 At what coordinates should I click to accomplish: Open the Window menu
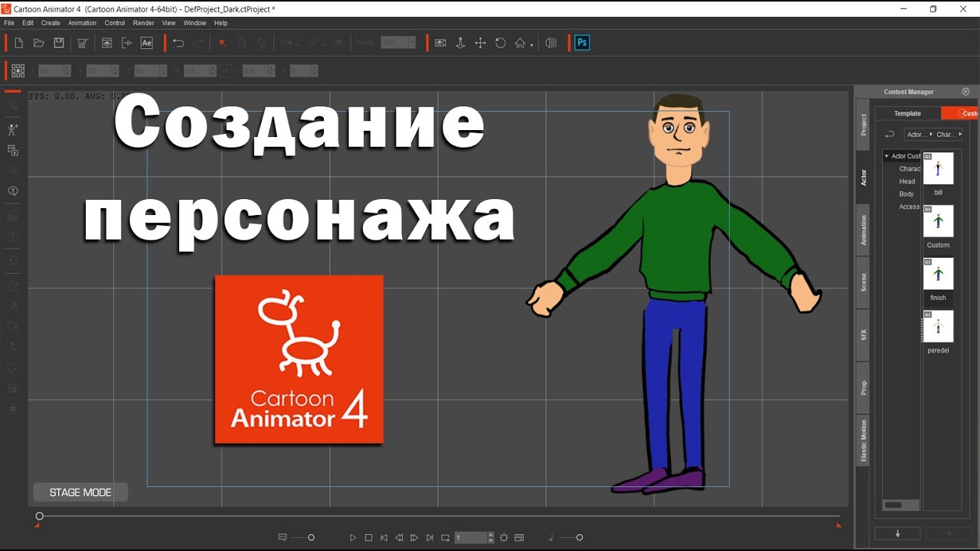tap(195, 23)
